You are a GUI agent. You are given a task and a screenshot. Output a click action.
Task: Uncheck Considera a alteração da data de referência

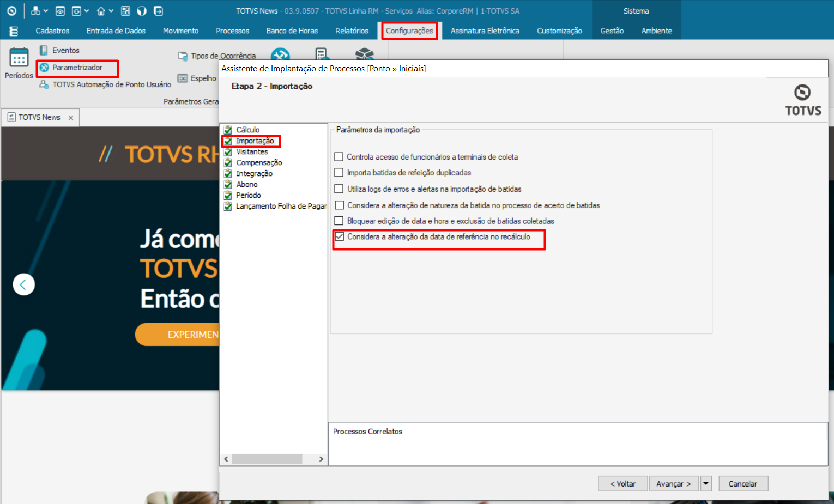339,237
